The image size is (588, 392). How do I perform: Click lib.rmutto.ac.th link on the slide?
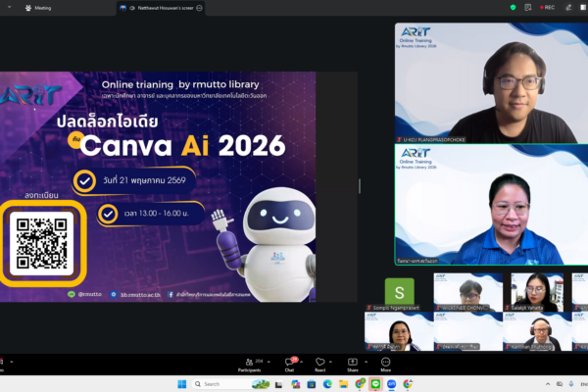[140, 295]
